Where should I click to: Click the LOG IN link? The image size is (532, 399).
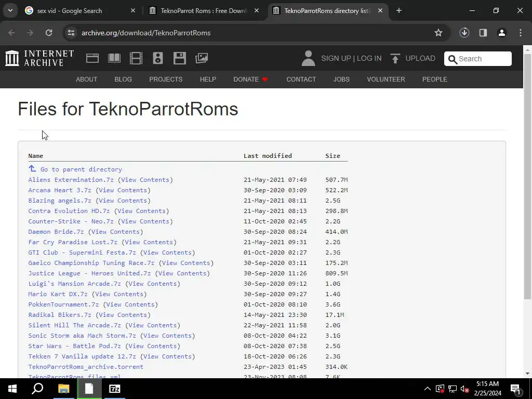click(369, 58)
